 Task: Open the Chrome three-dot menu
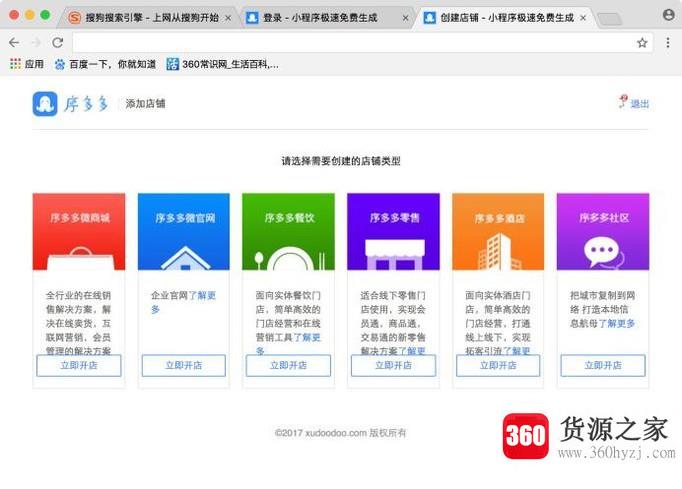coord(668,43)
